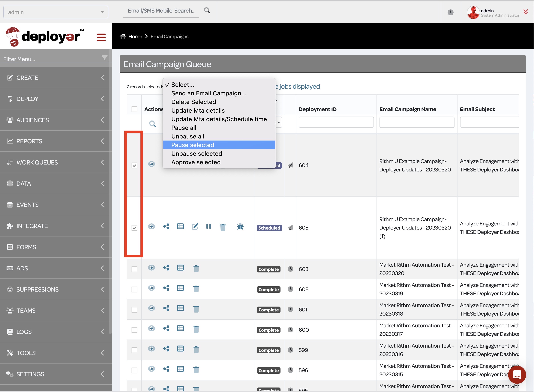The width and height of the screenshot is (534, 392).
Task: Open the clock history icon in top bar
Action: [x=450, y=12]
